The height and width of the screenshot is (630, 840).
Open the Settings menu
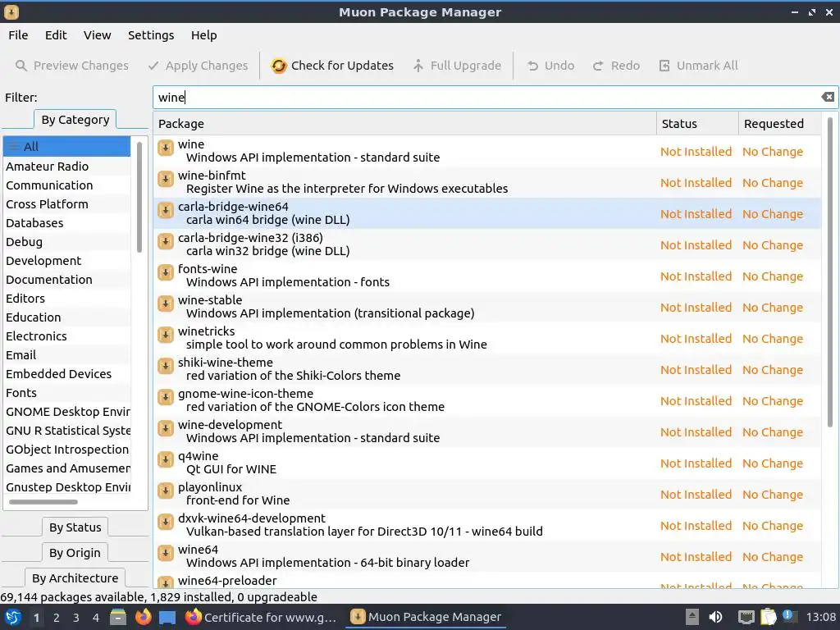tap(151, 35)
